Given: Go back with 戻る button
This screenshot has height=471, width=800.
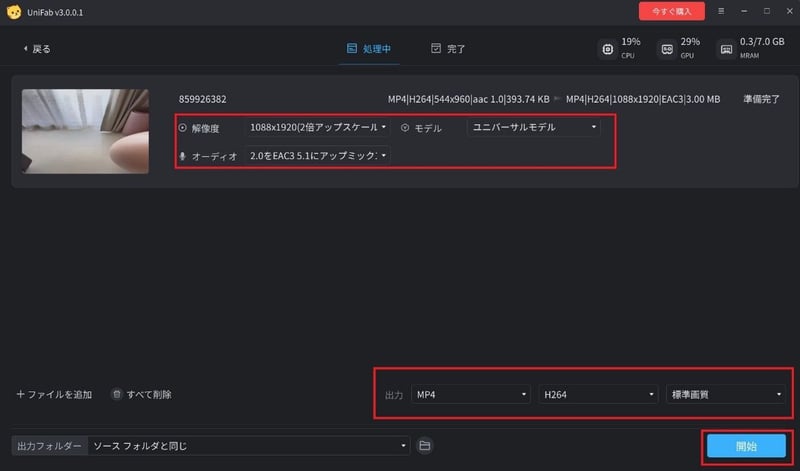Looking at the screenshot, I should coord(37,49).
